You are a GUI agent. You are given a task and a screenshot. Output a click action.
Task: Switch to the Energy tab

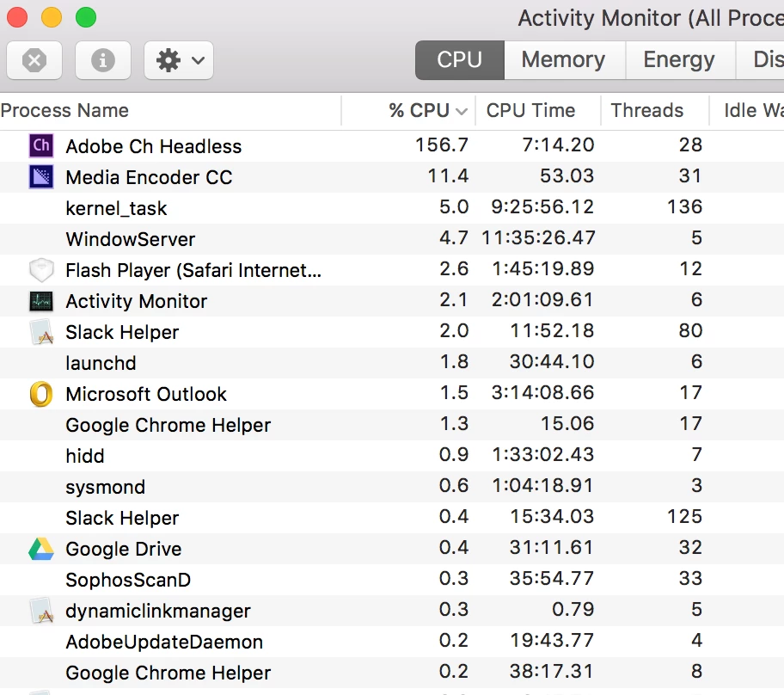(x=679, y=60)
